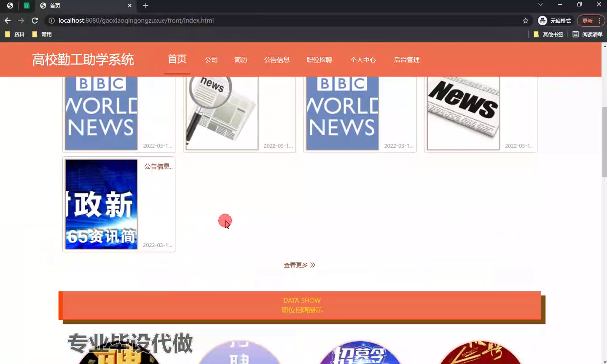The width and height of the screenshot is (607, 364).
Task: Reload the page with the refresh icon
Action: pyautogui.click(x=35, y=21)
